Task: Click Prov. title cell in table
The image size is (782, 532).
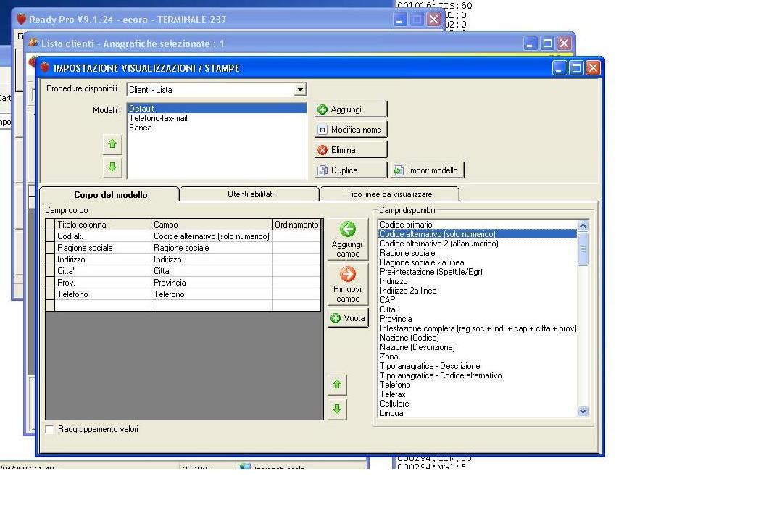Action: pyautogui.click(x=103, y=283)
